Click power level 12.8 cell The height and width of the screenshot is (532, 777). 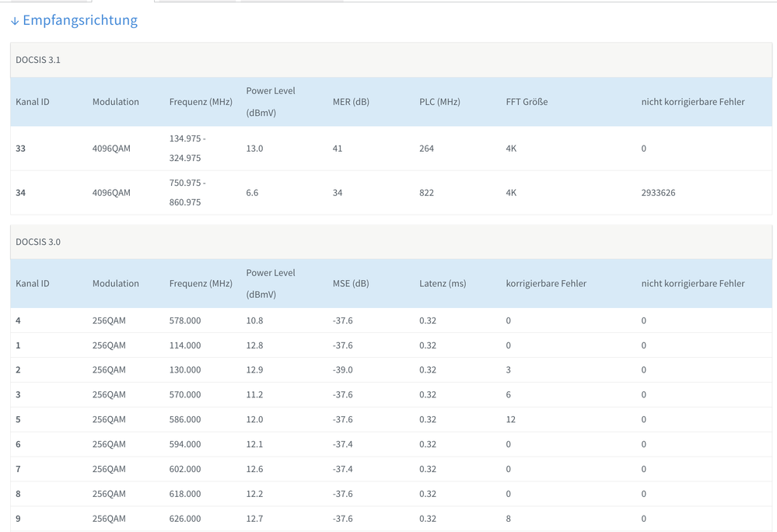pos(254,345)
